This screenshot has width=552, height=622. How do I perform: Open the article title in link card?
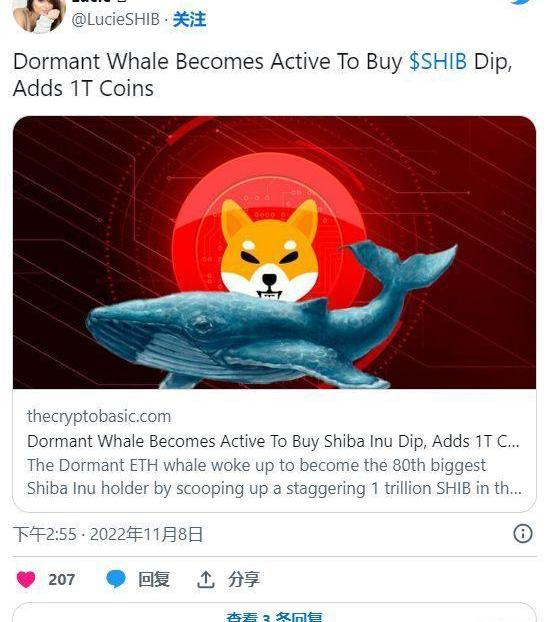(273, 441)
